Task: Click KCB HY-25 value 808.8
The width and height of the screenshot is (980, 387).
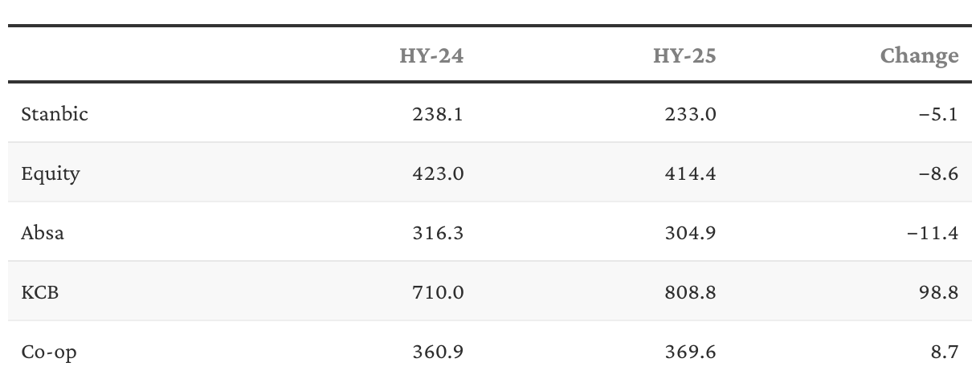Action: [689, 292]
